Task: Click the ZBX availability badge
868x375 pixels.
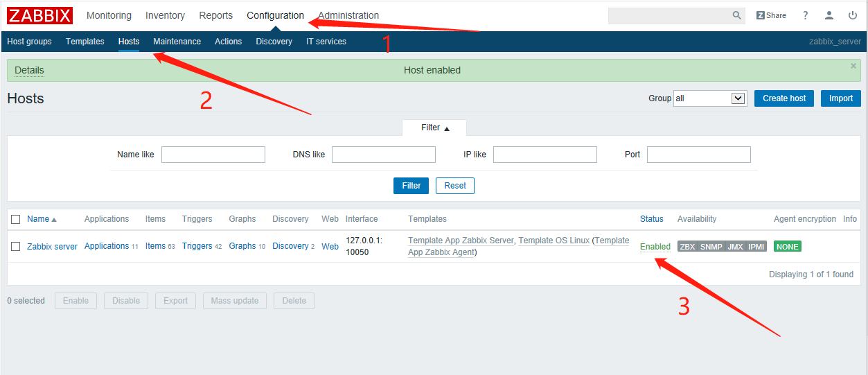Action: [x=687, y=247]
